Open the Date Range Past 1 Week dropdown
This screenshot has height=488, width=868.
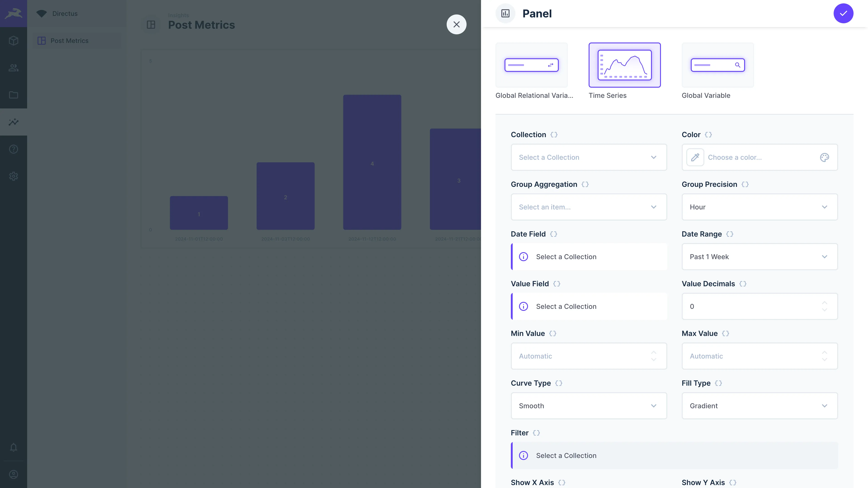(759, 257)
